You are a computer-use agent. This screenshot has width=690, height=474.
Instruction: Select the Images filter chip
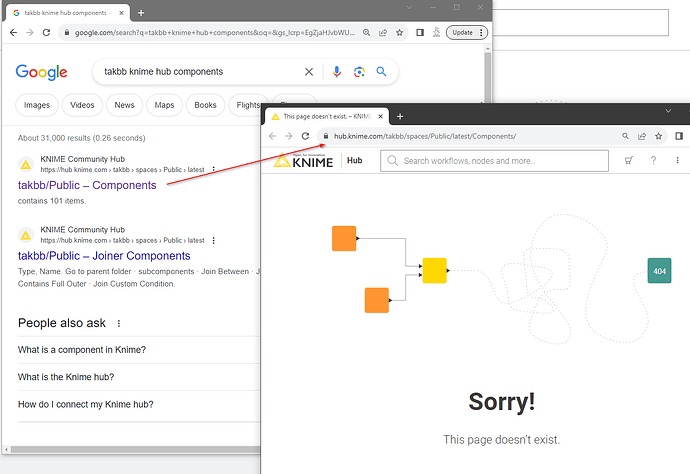pyautogui.click(x=37, y=105)
